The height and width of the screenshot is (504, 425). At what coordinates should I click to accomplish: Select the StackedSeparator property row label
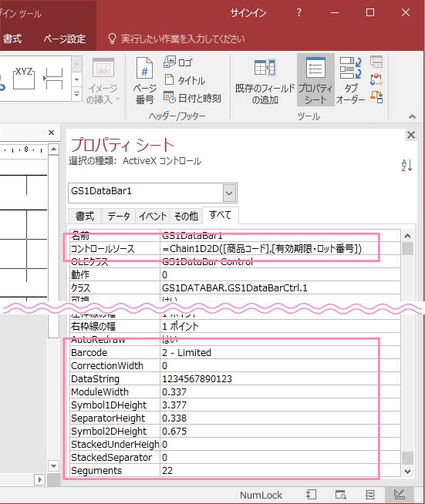(114, 458)
